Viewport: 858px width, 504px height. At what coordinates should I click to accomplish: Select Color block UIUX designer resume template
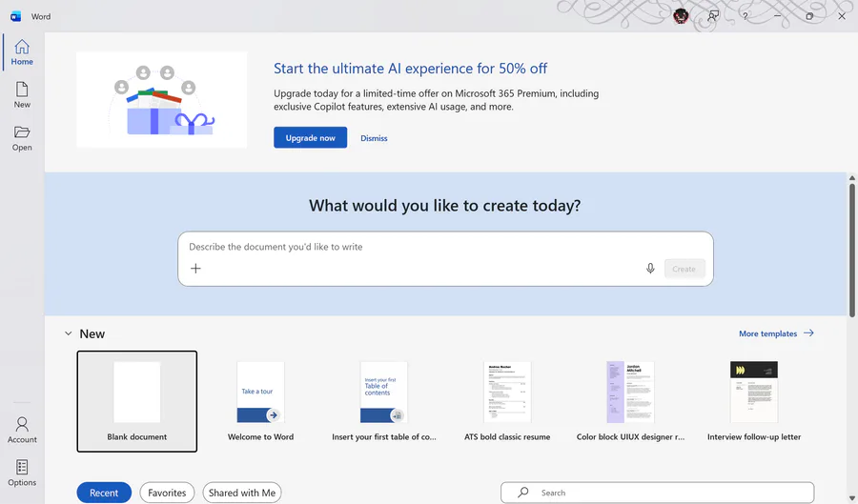click(x=630, y=402)
